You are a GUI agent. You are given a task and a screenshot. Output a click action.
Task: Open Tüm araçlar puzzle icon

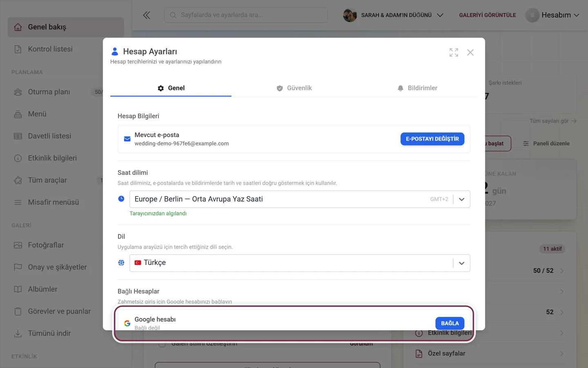pos(18,180)
